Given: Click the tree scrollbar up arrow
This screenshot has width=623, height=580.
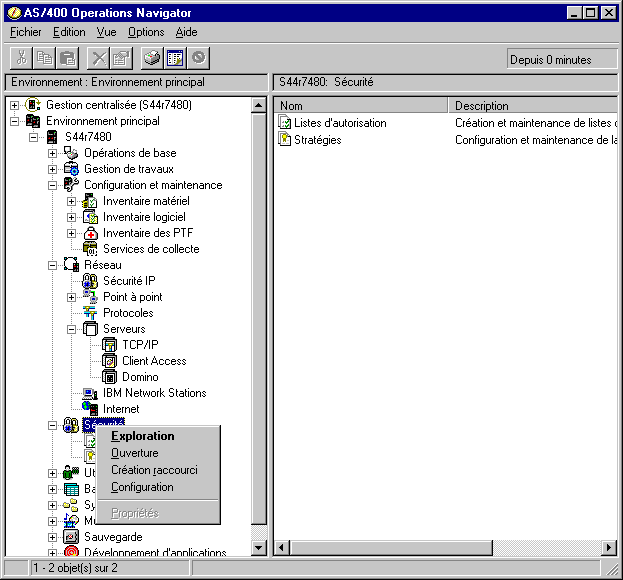Looking at the screenshot, I should click(x=259, y=105).
